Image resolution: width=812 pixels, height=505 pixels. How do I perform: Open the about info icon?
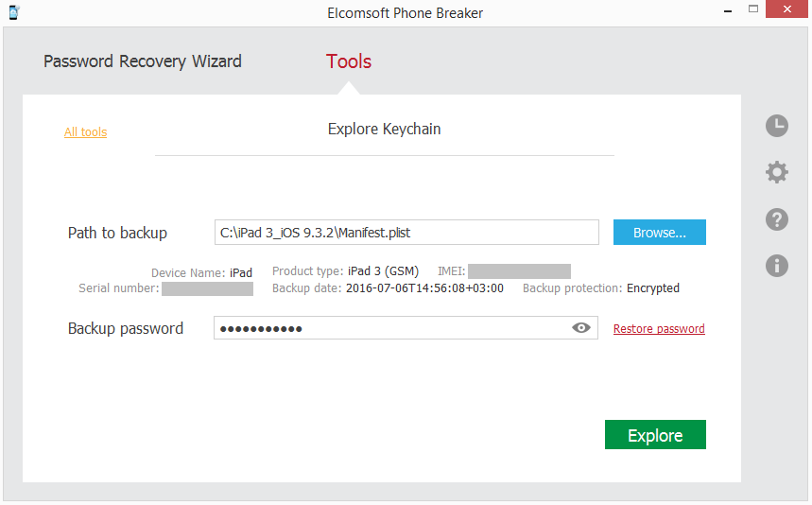tap(776, 266)
